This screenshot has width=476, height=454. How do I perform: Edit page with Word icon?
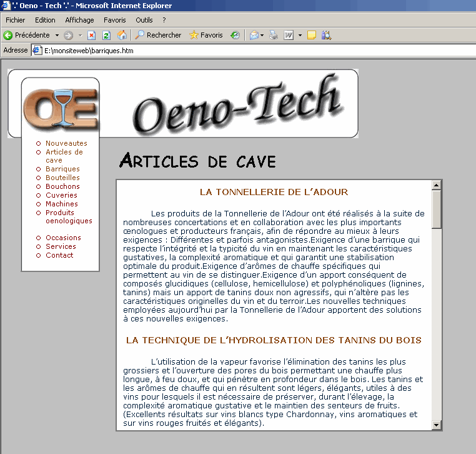point(289,35)
